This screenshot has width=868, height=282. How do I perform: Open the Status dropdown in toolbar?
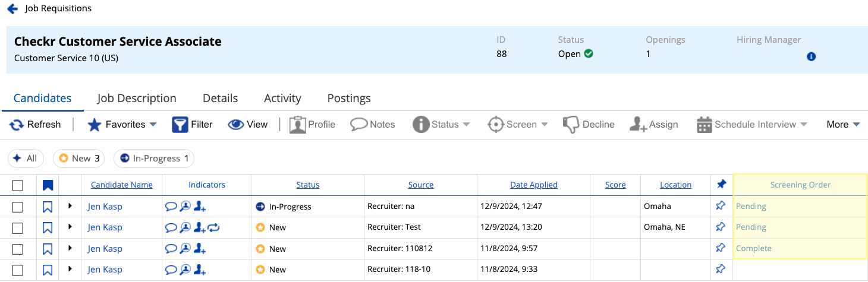[441, 125]
